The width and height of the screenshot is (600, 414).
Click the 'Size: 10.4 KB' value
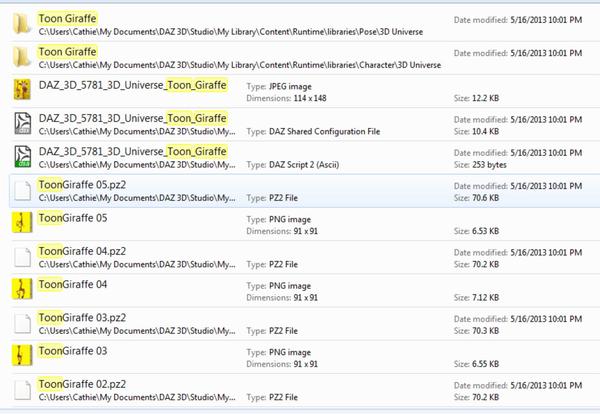pos(476,132)
